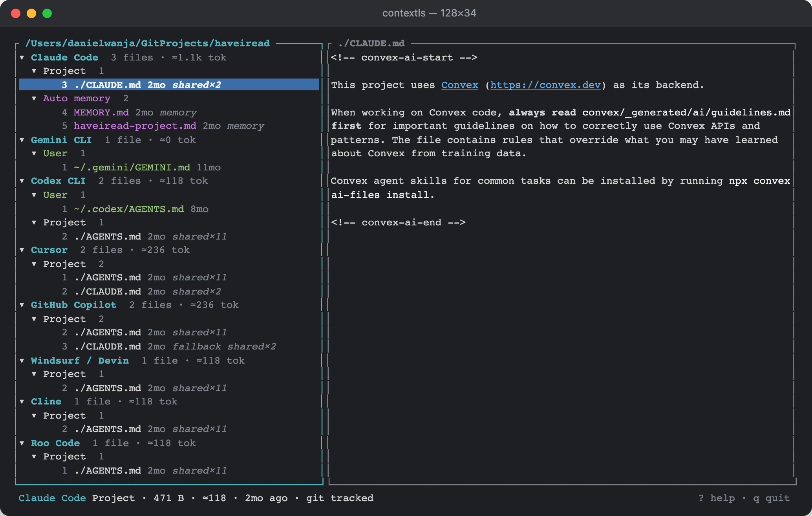Collapse the Gemini CLI group triangle

point(22,140)
